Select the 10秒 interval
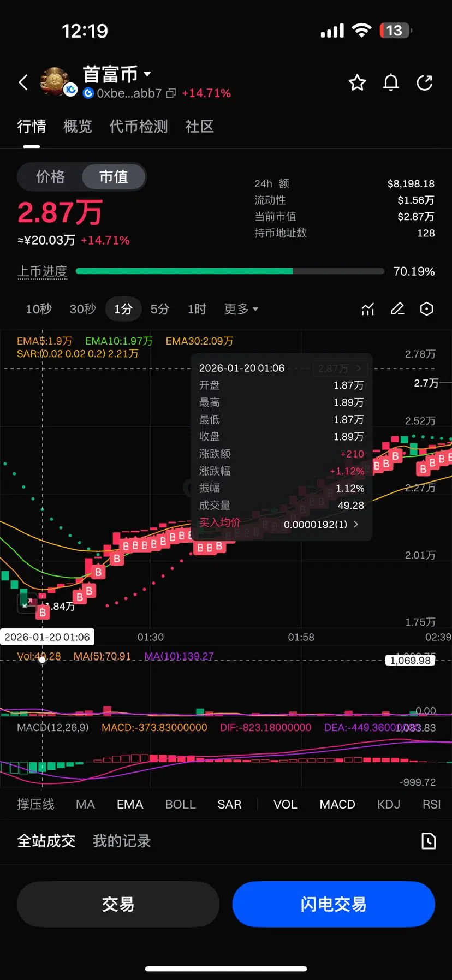The image size is (452, 980). (39, 309)
